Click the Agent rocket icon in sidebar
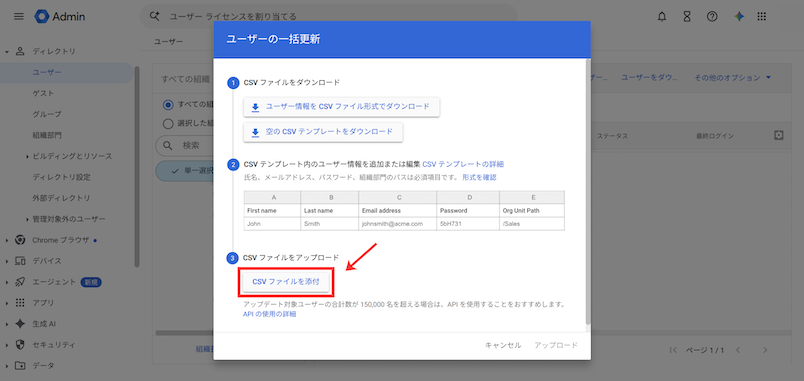The height and width of the screenshot is (381, 804). click(x=21, y=282)
